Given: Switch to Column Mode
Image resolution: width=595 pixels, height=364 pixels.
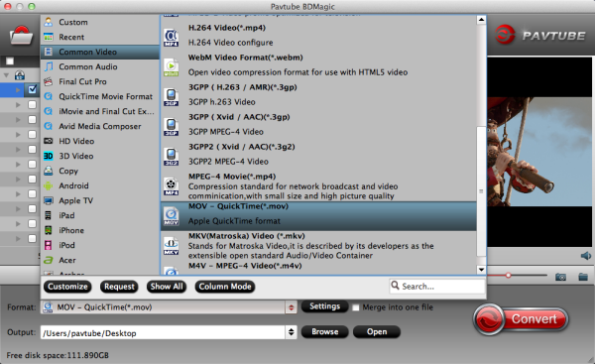Looking at the screenshot, I should [225, 287].
